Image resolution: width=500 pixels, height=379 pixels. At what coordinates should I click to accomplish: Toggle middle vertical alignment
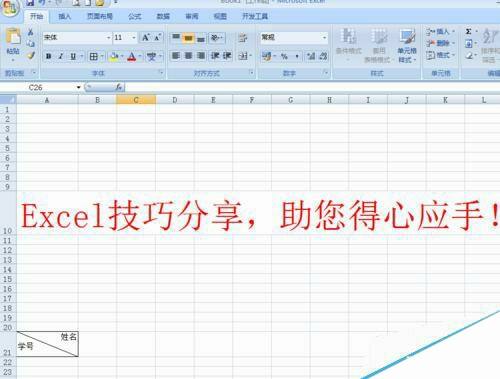(x=188, y=38)
